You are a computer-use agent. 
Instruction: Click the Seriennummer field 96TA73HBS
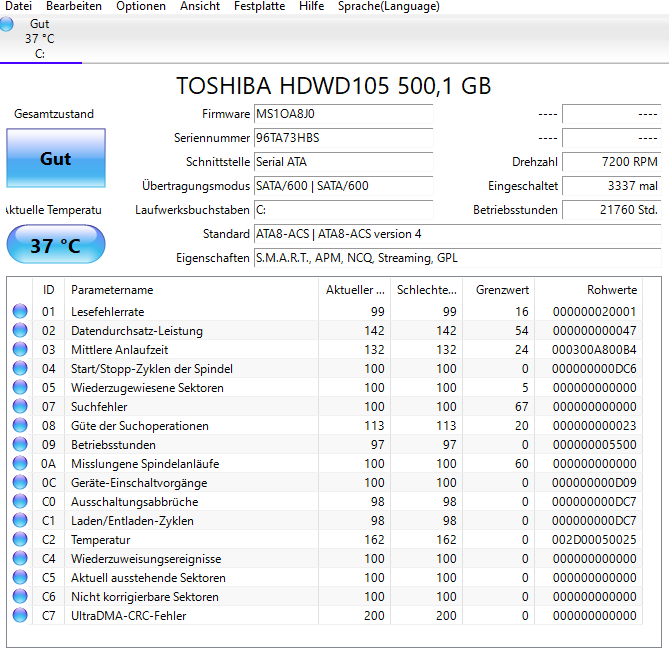[343, 138]
